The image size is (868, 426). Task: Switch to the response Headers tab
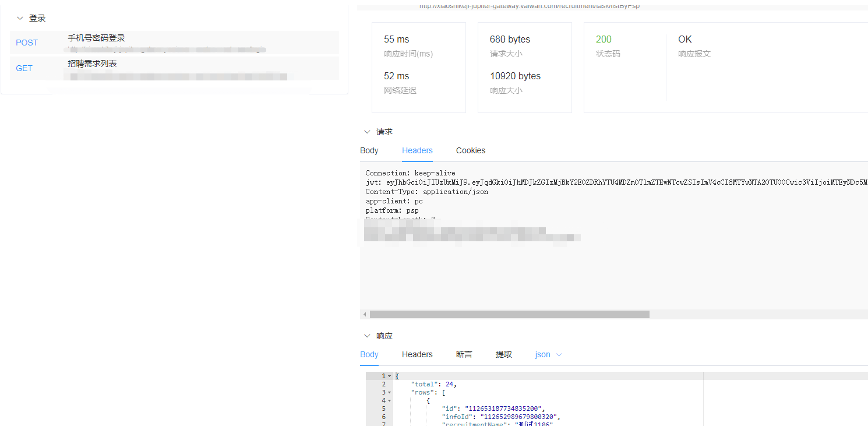tap(417, 354)
